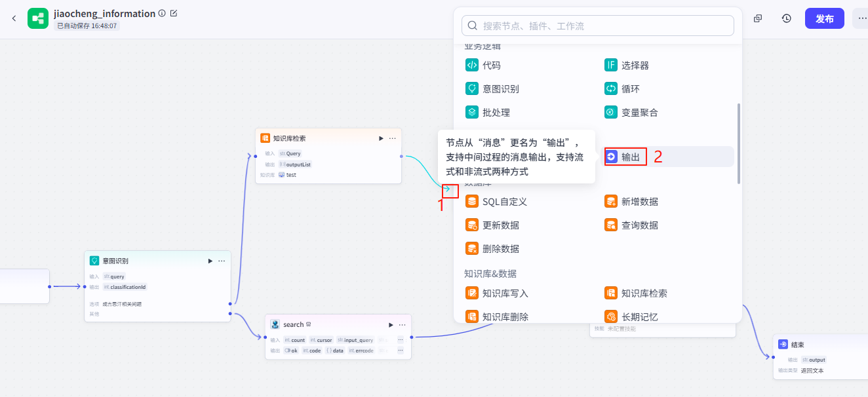Open the header more-options ellipsis button
Screen dimensions: 868x397
pos(860,18)
